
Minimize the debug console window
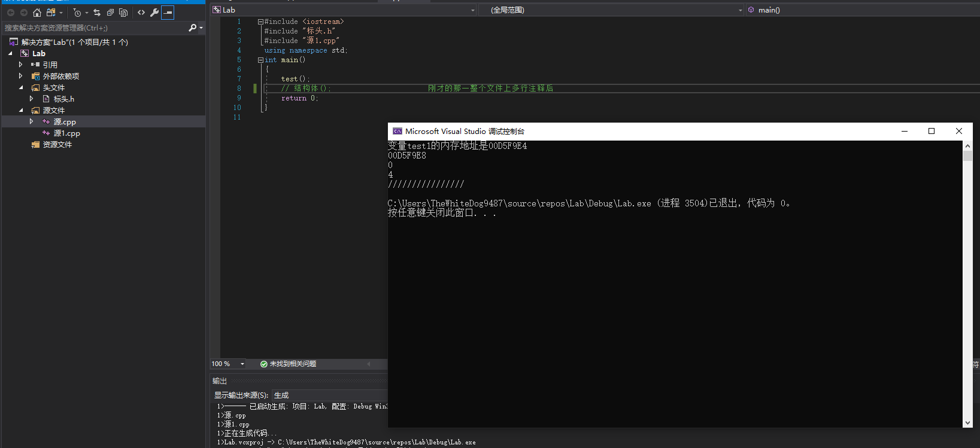point(905,131)
